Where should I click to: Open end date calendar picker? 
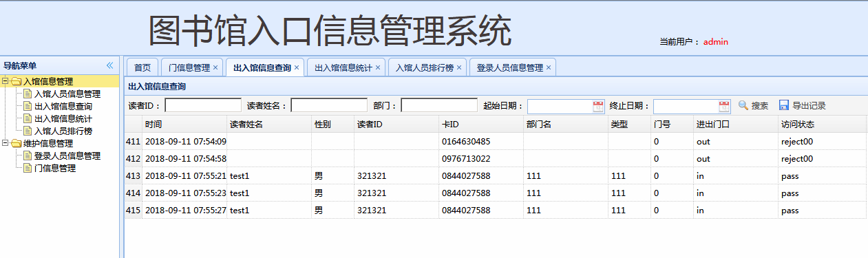pyautogui.click(x=724, y=106)
